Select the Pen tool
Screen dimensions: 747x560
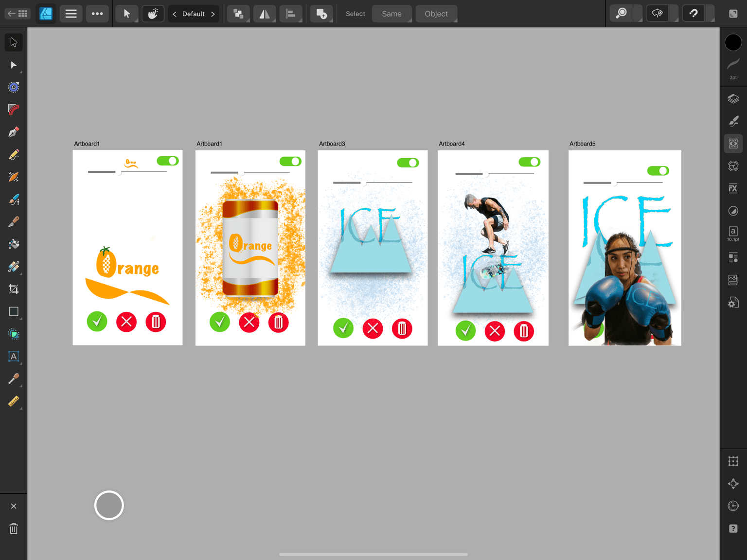(14, 132)
